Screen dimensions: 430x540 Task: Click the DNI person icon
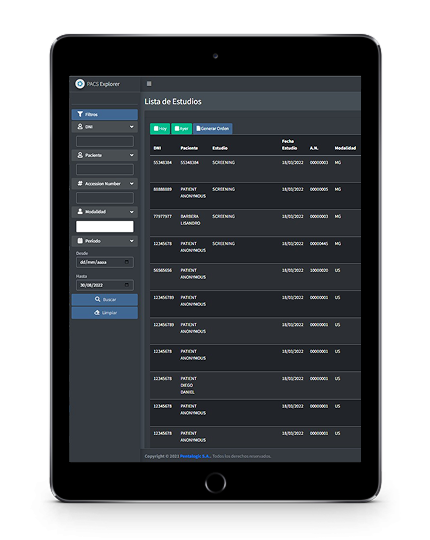80,126
